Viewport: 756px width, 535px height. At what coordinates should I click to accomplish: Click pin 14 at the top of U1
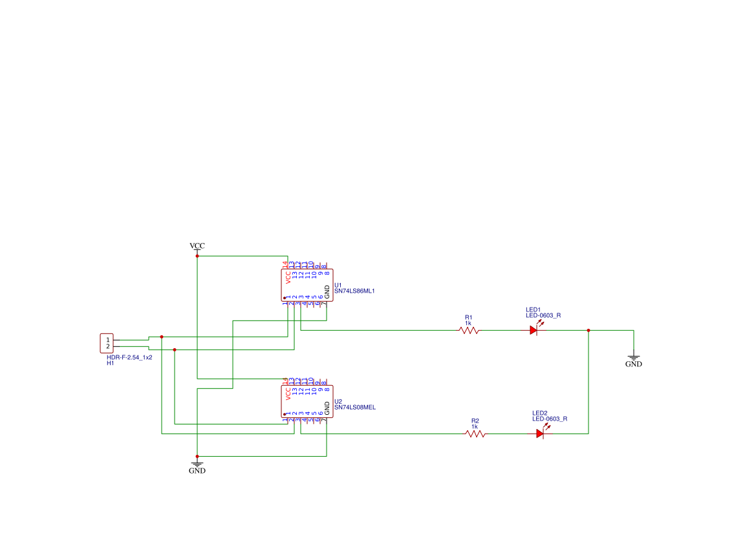tap(286, 264)
